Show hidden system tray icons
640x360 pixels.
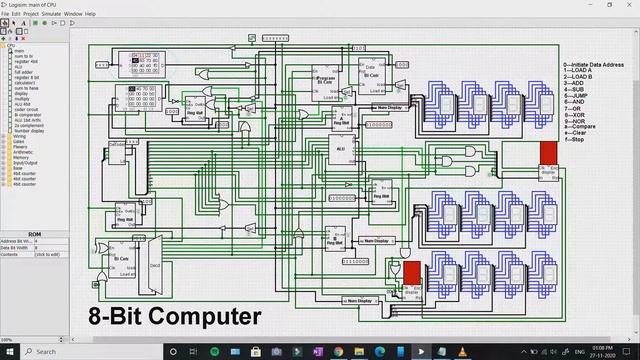point(524,351)
